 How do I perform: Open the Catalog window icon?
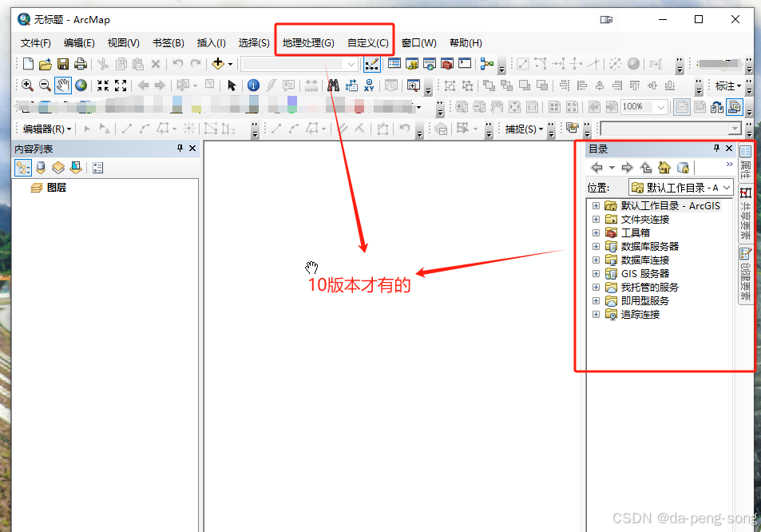coord(412,64)
